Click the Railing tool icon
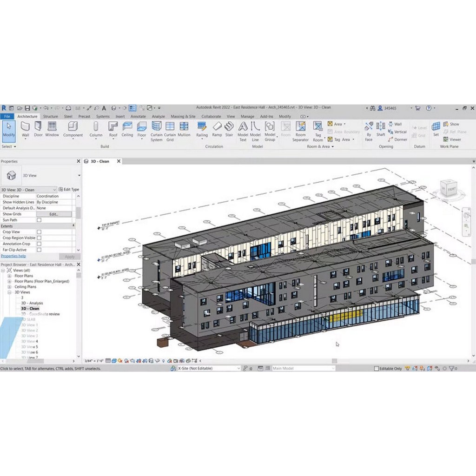The image size is (476, 476). pyautogui.click(x=202, y=128)
